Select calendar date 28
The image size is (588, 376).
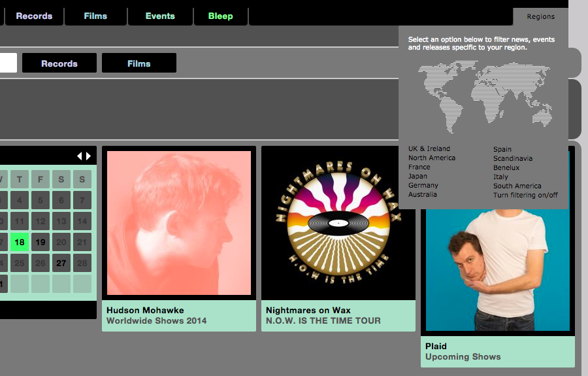(82, 264)
